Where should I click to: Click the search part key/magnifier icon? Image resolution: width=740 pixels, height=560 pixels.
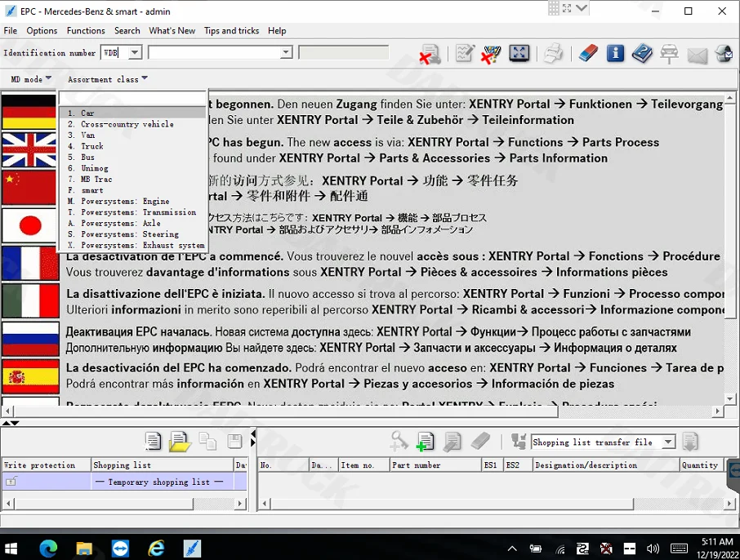[x=399, y=442]
